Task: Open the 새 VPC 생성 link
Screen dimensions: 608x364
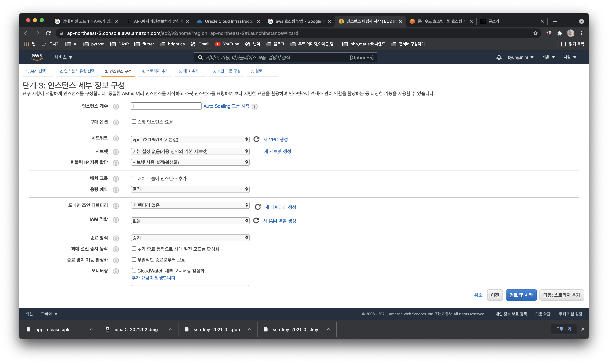Action: tap(275, 140)
